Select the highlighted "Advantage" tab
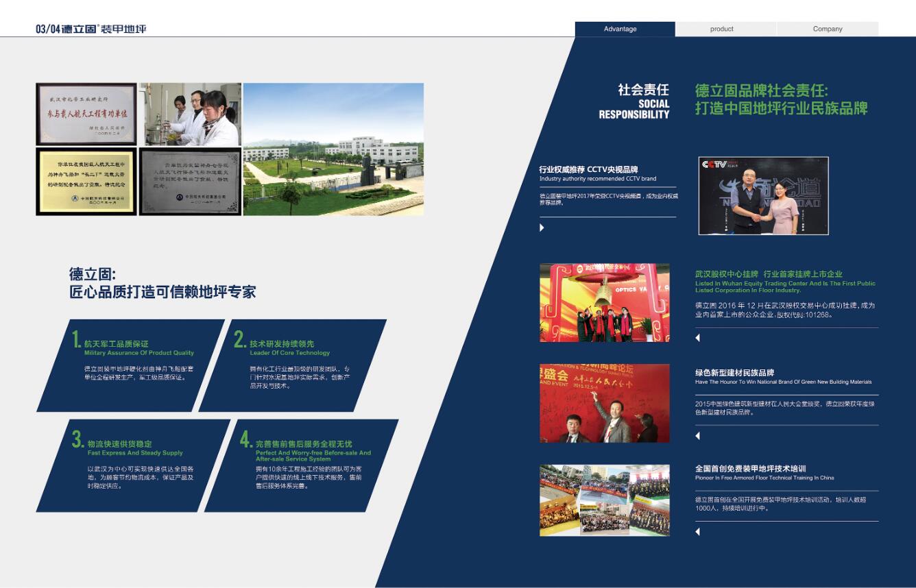 tap(620, 29)
